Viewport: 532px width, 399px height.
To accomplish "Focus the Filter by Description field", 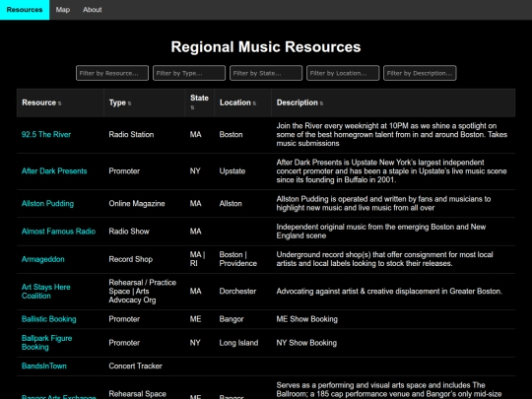I will click(420, 73).
